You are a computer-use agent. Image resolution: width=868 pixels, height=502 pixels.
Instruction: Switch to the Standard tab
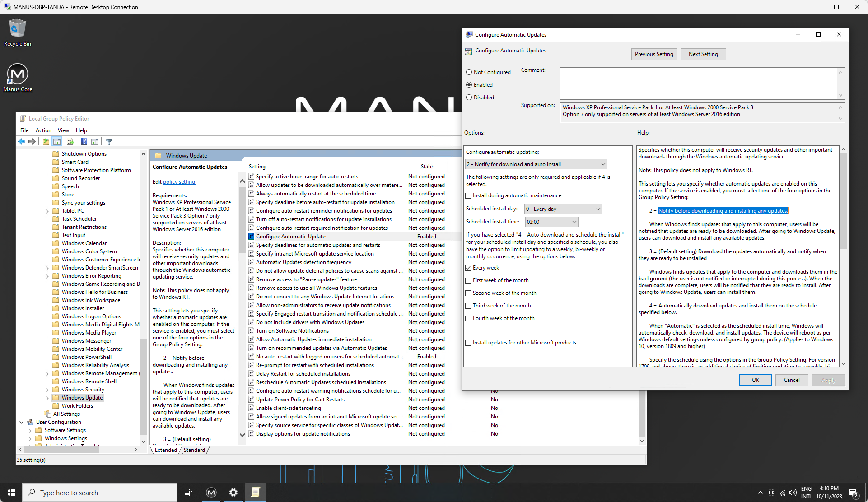pyautogui.click(x=194, y=450)
